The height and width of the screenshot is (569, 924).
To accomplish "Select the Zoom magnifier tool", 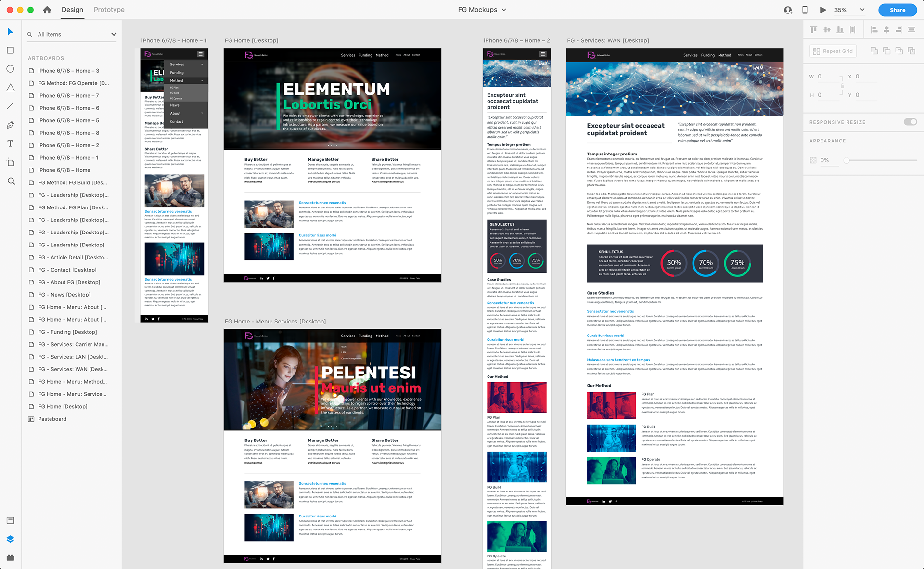I will tap(11, 181).
